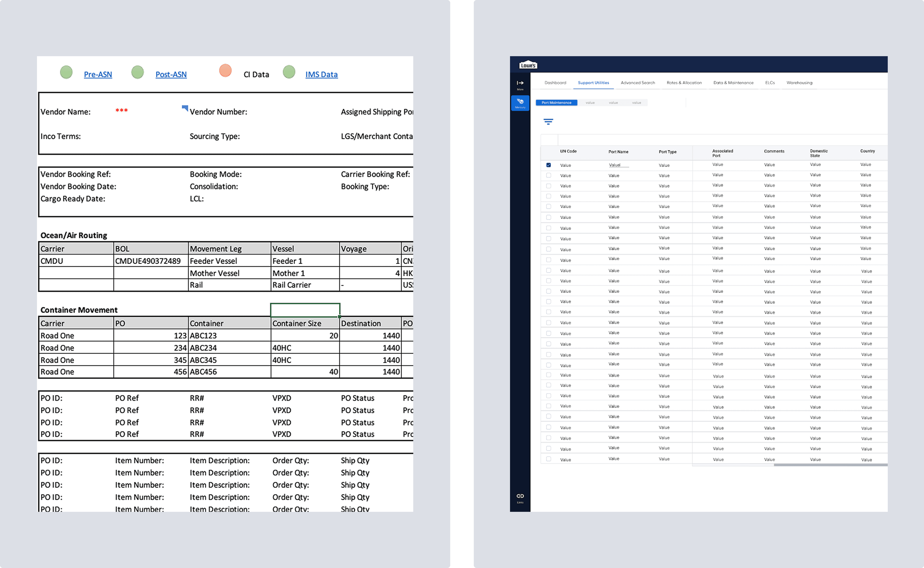The width and height of the screenshot is (924, 568).
Task: Expand sidebar with the More arrow icon
Action: click(x=520, y=83)
